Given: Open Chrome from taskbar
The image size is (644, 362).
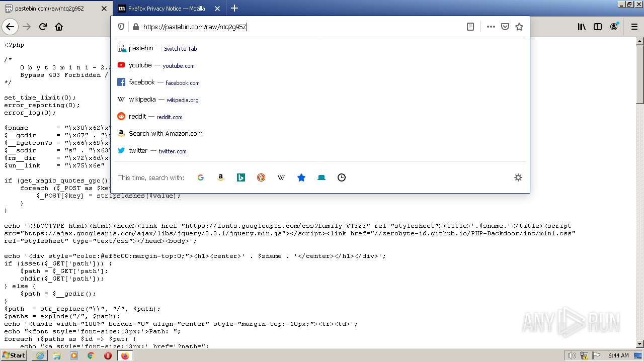Looking at the screenshot, I should (91, 355).
